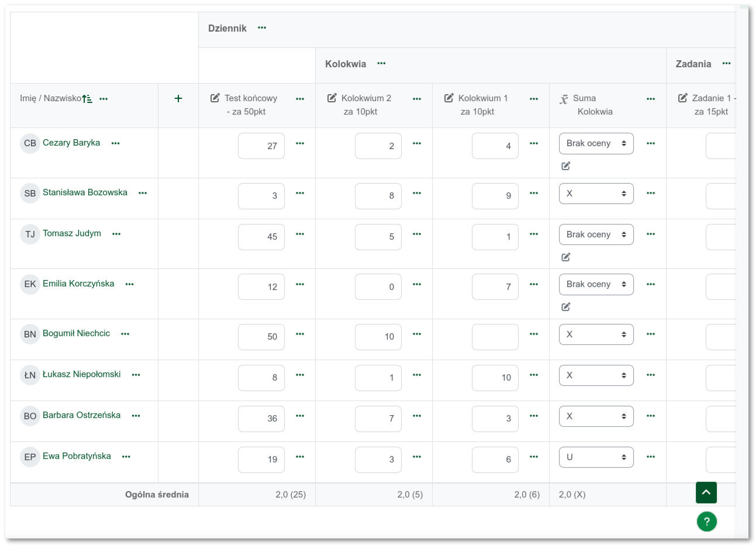Open the Kolokwia category actions menu
This screenshot has width=756, height=546.
pyautogui.click(x=381, y=64)
